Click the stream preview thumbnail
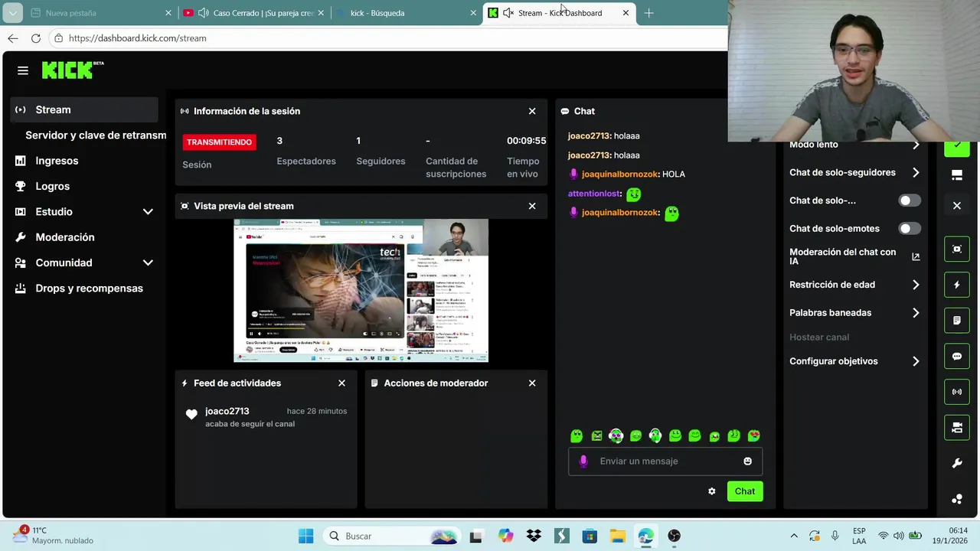This screenshot has height=551, width=980. (x=361, y=291)
